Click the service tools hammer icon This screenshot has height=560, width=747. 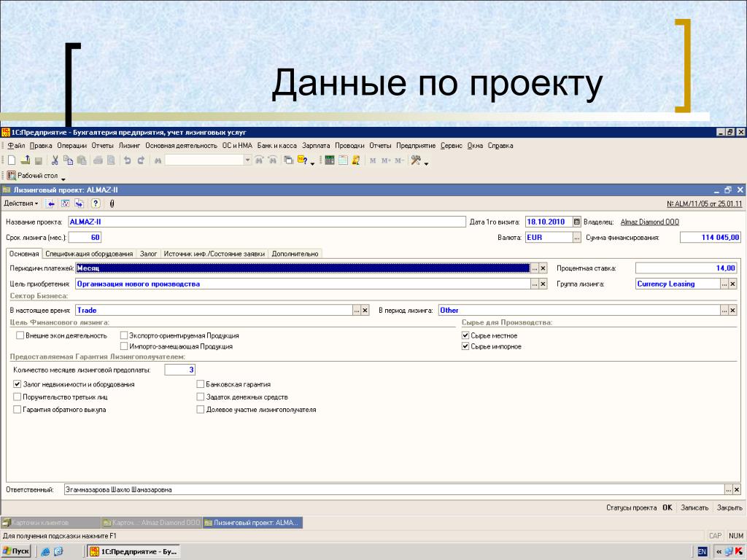(416, 160)
